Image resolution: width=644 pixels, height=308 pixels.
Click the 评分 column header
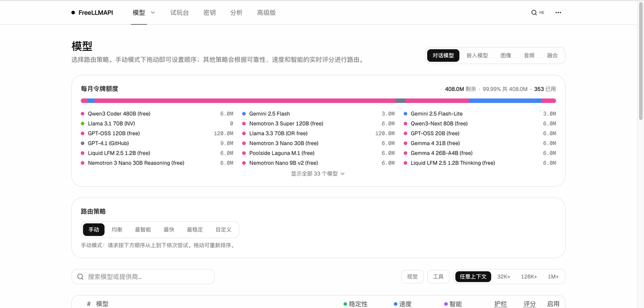[x=530, y=304]
